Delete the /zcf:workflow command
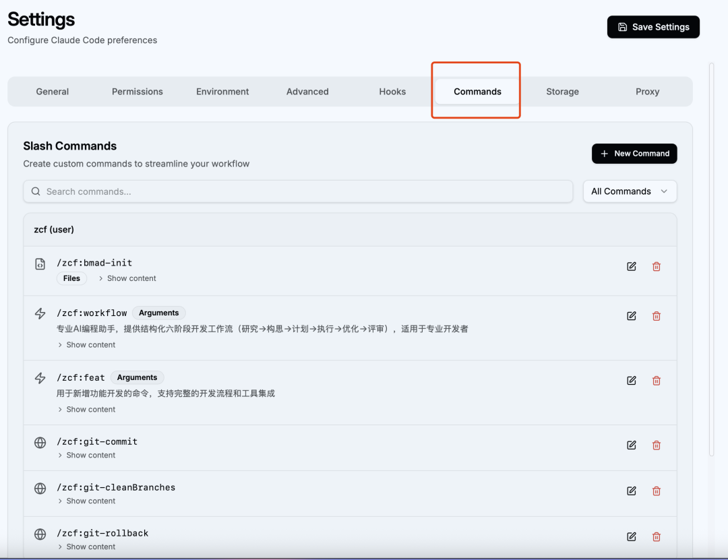 click(657, 316)
